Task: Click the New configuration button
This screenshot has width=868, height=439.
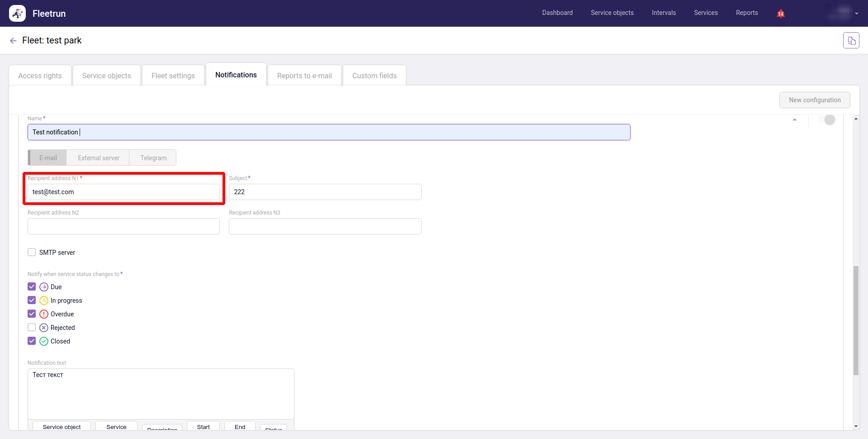Action: tap(814, 100)
